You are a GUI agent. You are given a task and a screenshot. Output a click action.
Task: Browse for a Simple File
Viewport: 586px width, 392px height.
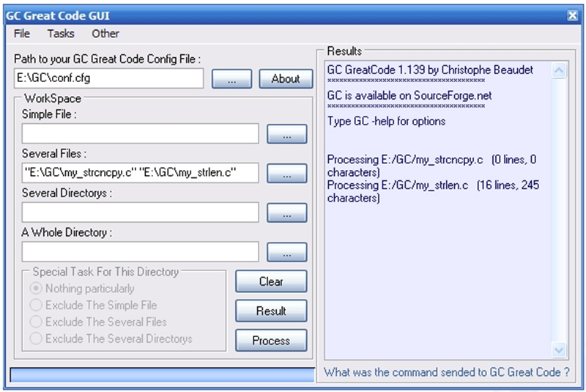pos(287,134)
